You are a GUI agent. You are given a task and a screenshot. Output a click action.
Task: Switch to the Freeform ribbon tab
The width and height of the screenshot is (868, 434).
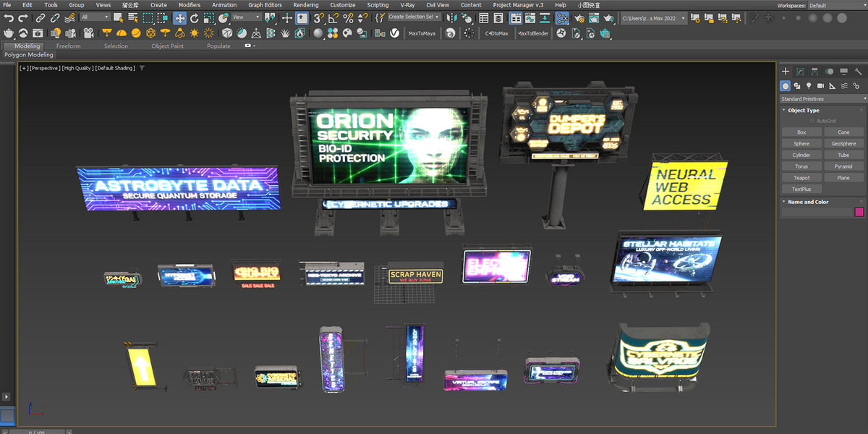(69, 46)
